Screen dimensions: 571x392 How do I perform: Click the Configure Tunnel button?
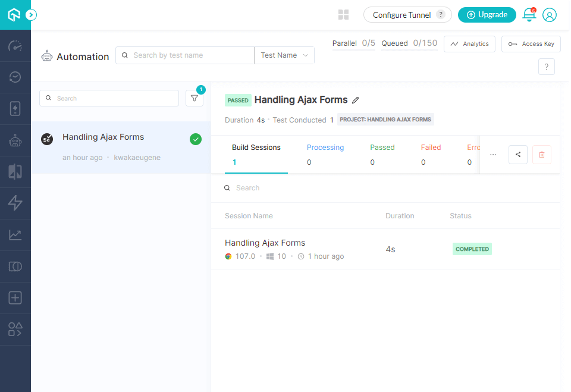tap(408, 15)
